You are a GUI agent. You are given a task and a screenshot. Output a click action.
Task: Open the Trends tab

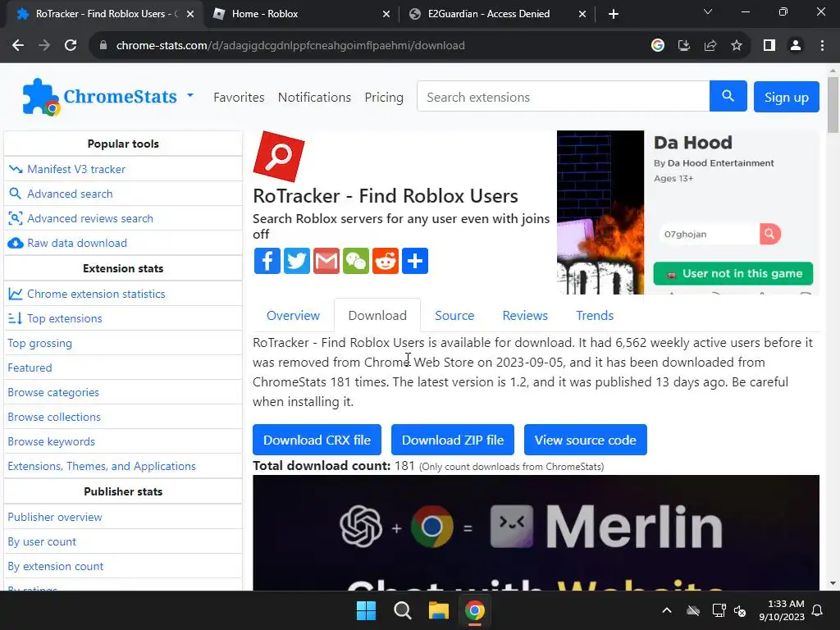(x=595, y=316)
